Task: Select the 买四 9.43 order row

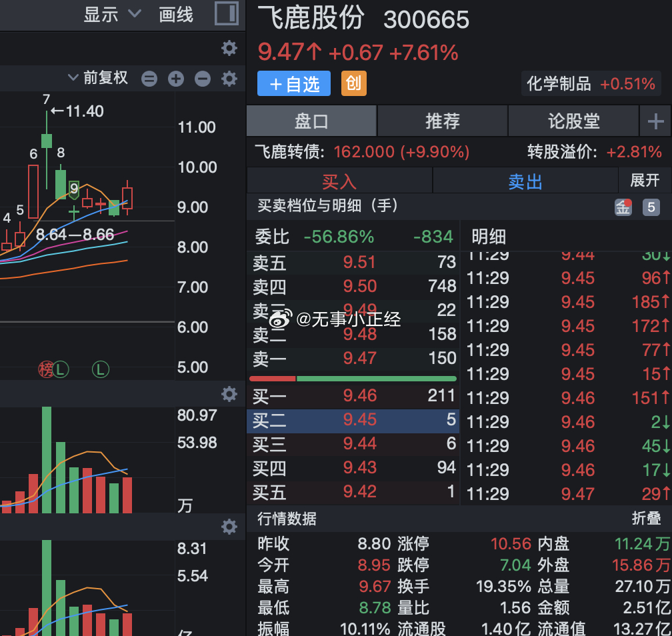Action: click(x=353, y=468)
